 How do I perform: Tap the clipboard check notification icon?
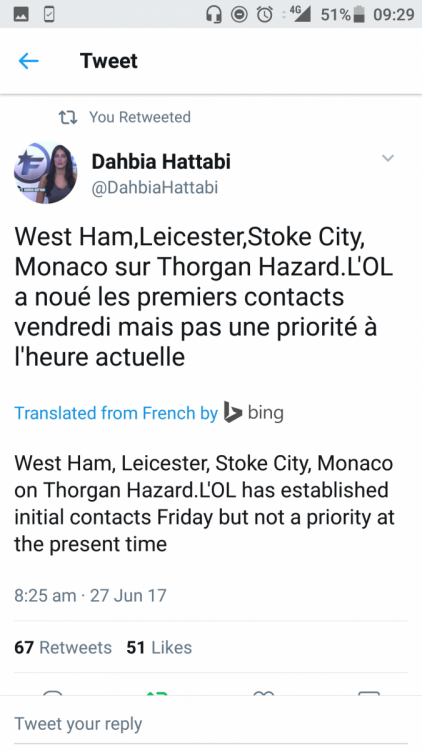49,15
